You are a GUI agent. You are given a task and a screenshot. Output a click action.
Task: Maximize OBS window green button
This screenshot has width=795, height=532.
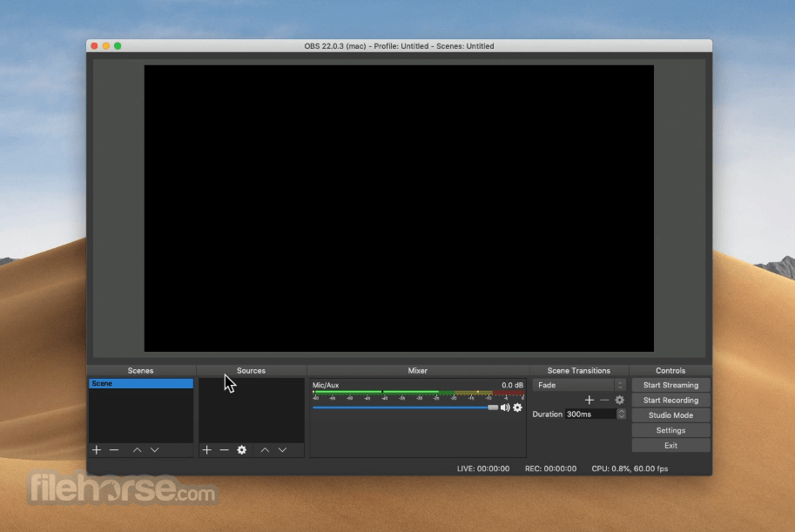tap(118, 45)
